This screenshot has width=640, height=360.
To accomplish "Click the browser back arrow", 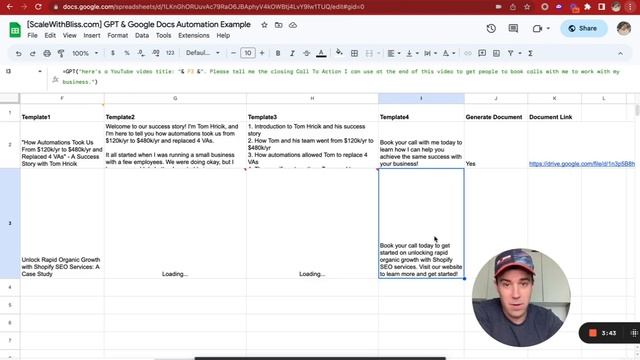I will pos(9,7).
